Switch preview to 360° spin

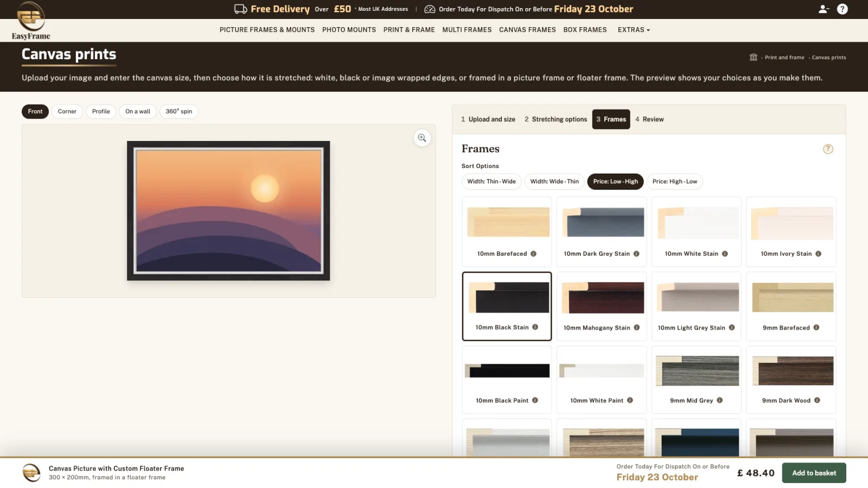coord(178,112)
